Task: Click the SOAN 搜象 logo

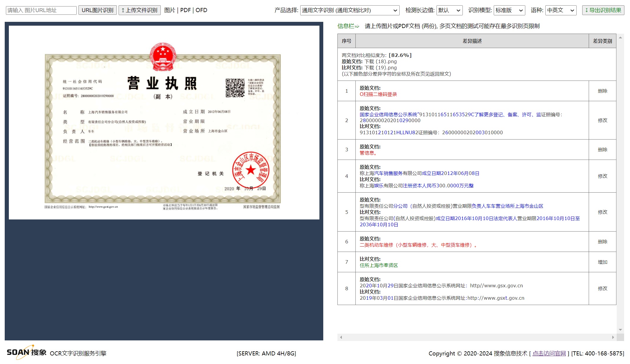Action: pos(27,352)
